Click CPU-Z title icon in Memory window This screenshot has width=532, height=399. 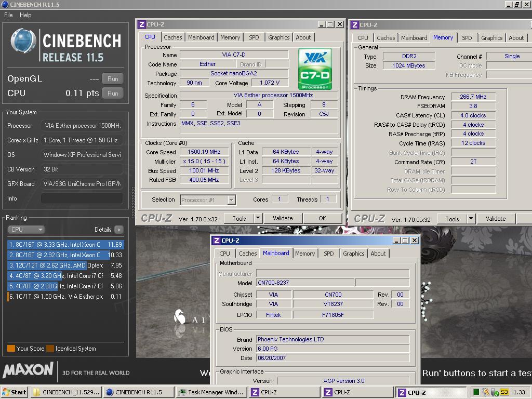click(355, 25)
